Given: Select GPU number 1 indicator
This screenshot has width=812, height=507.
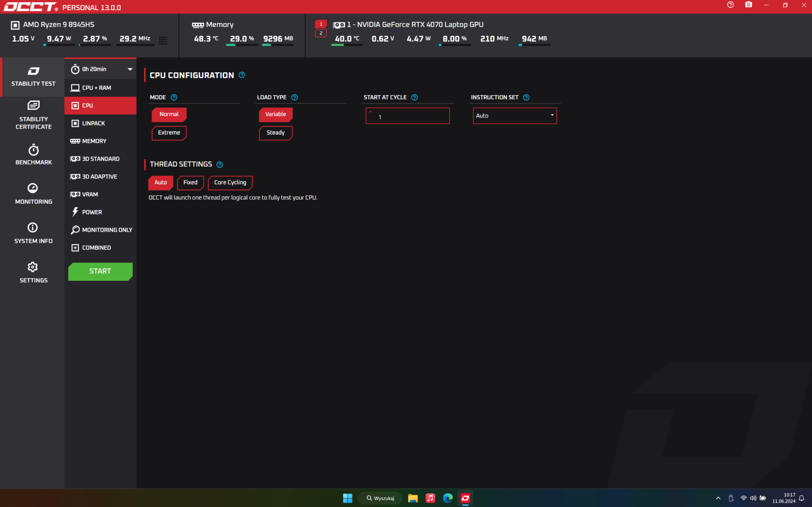Looking at the screenshot, I should pos(321,24).
